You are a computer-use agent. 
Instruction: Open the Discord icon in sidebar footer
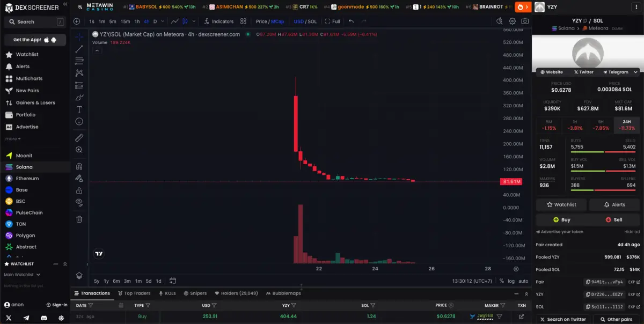(x=44, y=318)
